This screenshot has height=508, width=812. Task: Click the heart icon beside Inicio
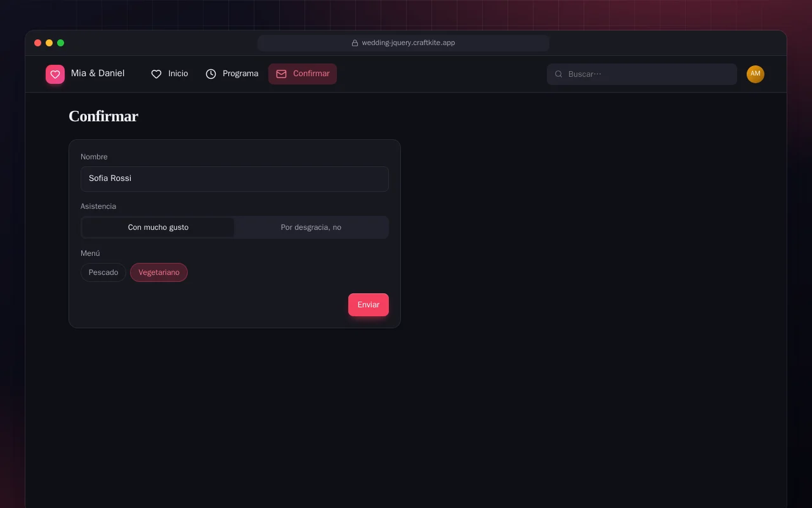coord(156,74)
